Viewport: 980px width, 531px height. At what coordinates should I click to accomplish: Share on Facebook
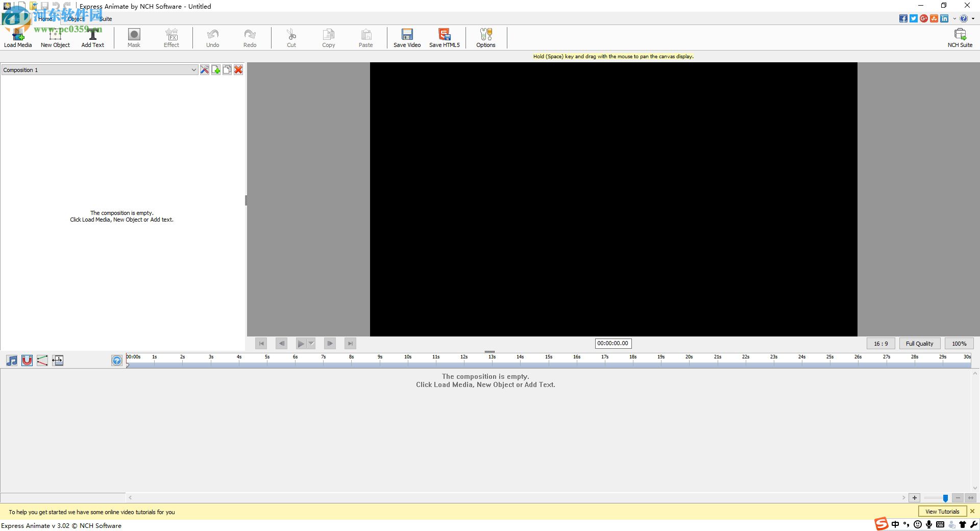903,18
